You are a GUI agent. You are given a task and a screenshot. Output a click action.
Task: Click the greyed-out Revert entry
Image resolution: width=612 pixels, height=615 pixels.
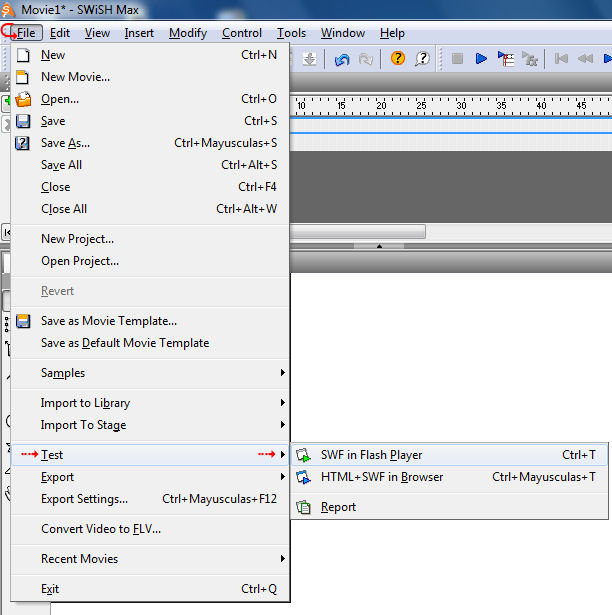150,291
